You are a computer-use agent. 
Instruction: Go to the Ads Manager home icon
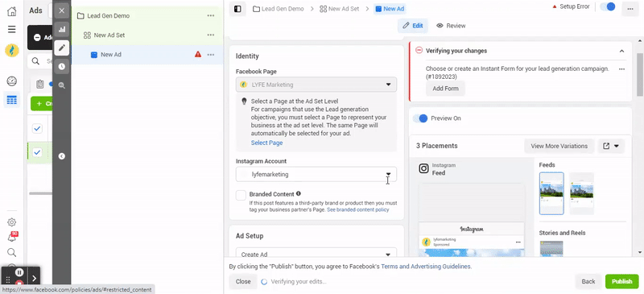pyautogui.click(x=12, y=11)
